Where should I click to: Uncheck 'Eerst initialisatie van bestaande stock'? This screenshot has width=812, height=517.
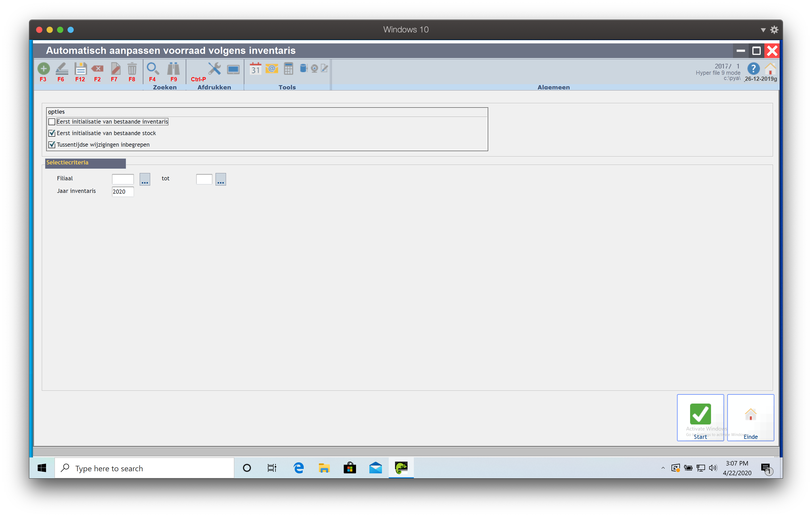coord(52,133)
